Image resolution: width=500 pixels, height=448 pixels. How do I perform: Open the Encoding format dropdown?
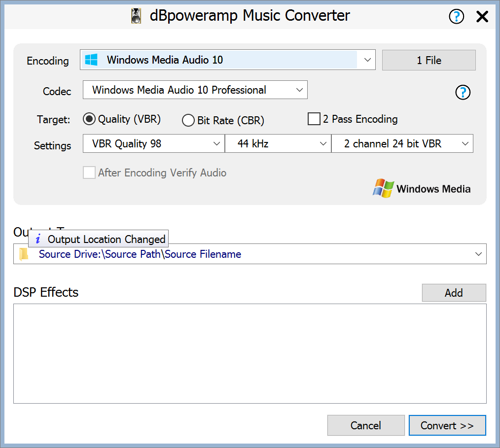[228, 60]
